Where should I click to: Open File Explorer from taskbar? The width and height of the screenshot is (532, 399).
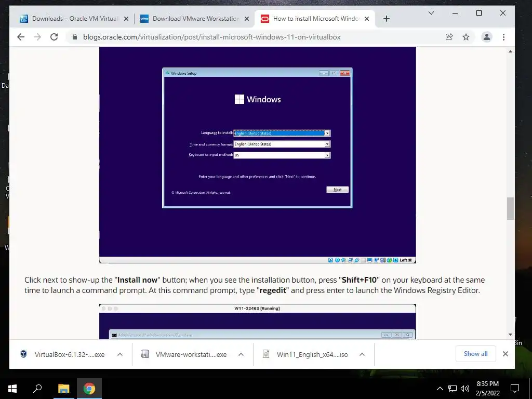click(x=63, y=389)
